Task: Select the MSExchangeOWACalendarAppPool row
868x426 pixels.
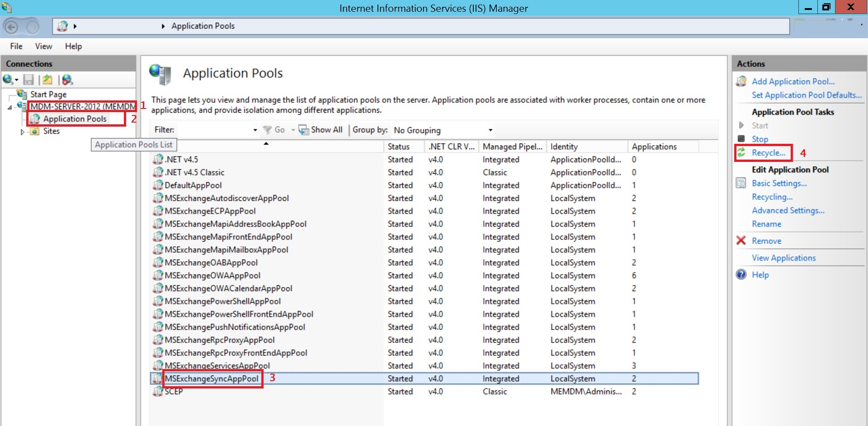Action: [424, 288]
